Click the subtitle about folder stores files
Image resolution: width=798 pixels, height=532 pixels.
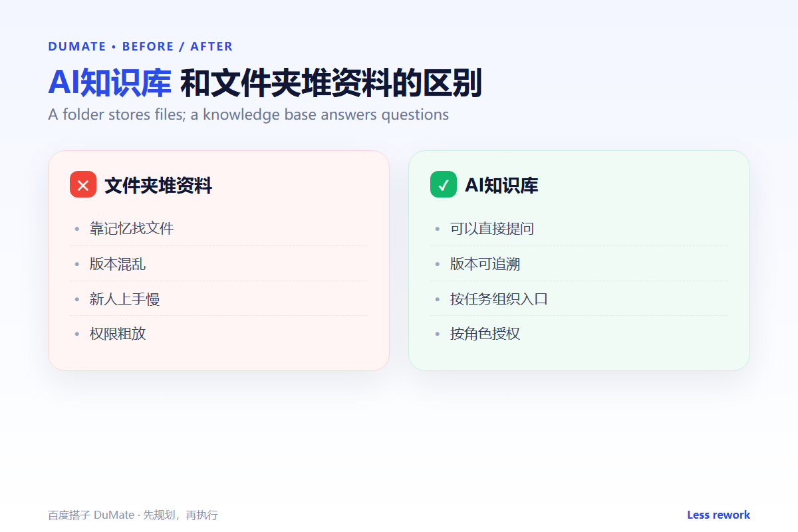pos(249,114)
